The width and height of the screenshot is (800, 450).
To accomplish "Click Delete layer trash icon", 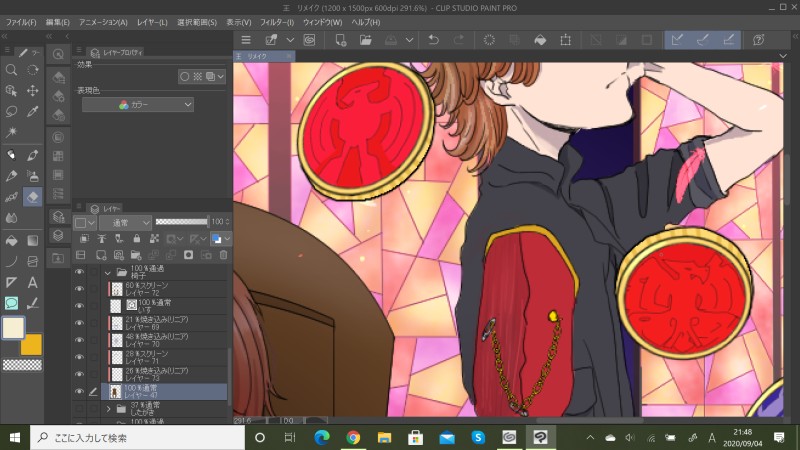I will tap(223, 255).
